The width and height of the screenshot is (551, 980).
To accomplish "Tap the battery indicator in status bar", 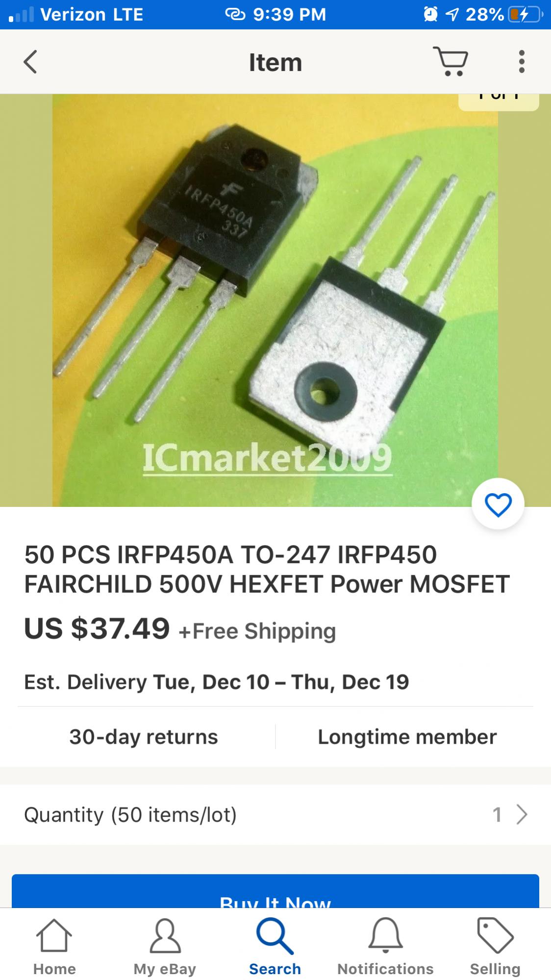I will [525, 15].
